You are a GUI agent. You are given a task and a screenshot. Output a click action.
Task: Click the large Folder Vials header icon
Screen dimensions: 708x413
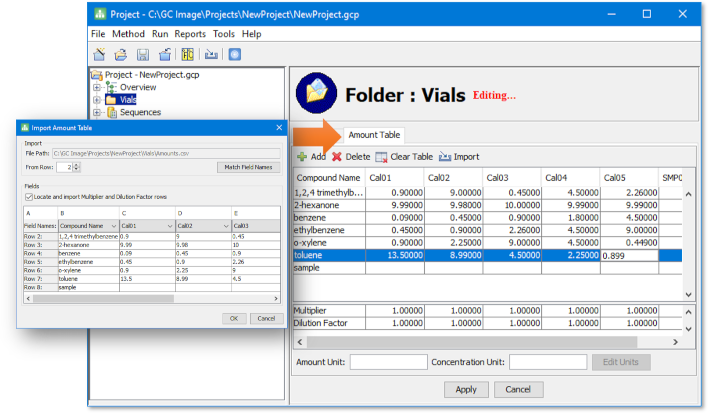pos(317,93)
